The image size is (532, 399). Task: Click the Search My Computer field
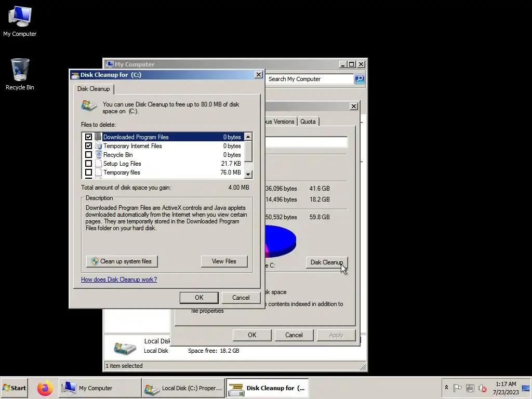click(310, 79)
